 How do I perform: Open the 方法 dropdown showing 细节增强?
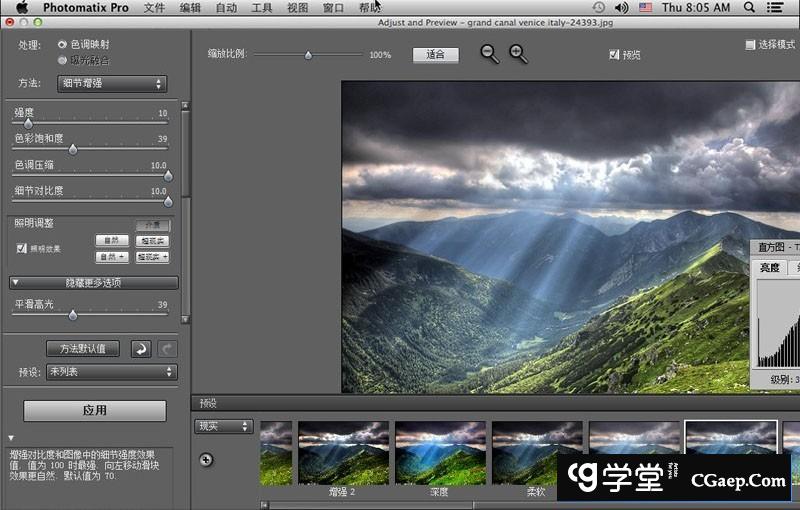point(111,84)
